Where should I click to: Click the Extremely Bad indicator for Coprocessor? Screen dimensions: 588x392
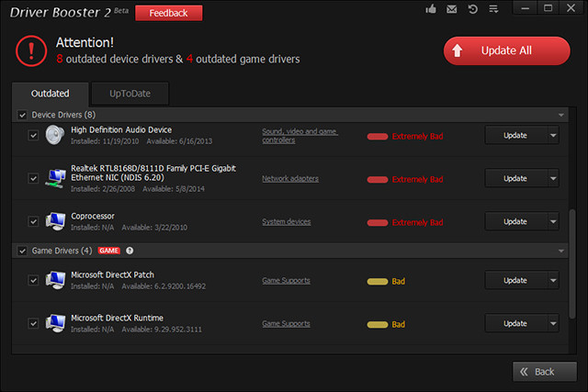point(405,222)
